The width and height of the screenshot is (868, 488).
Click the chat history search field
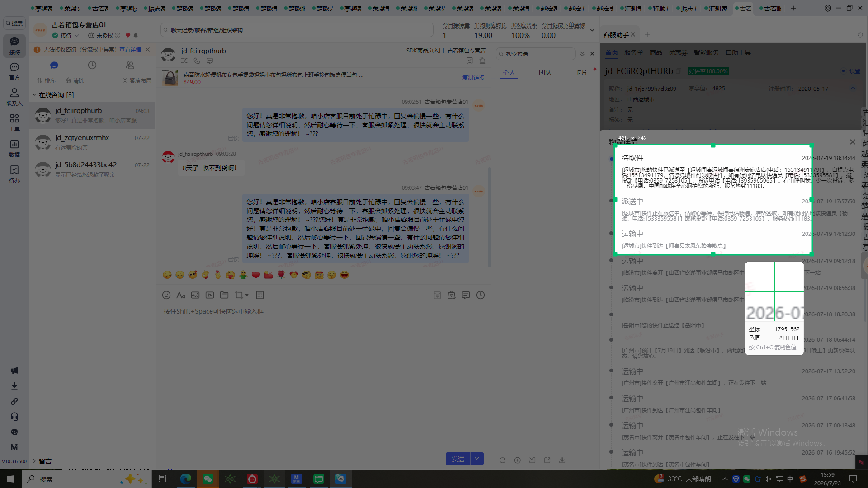pos(297,30)
